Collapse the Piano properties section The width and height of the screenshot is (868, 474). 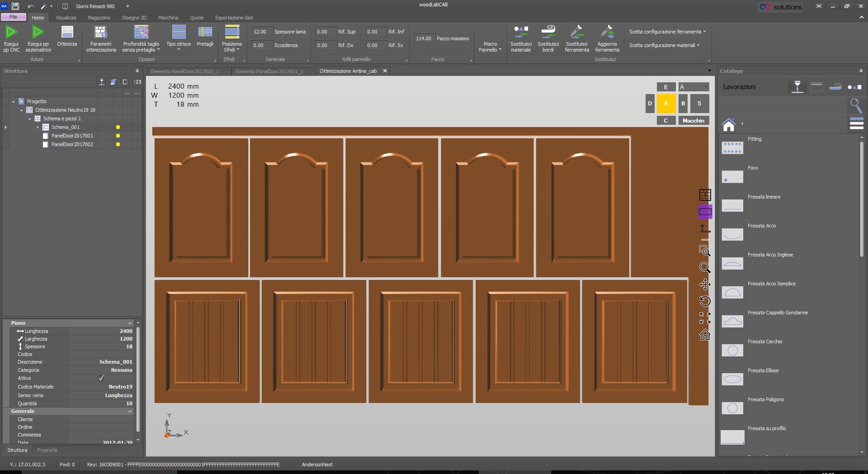(130, 323)
